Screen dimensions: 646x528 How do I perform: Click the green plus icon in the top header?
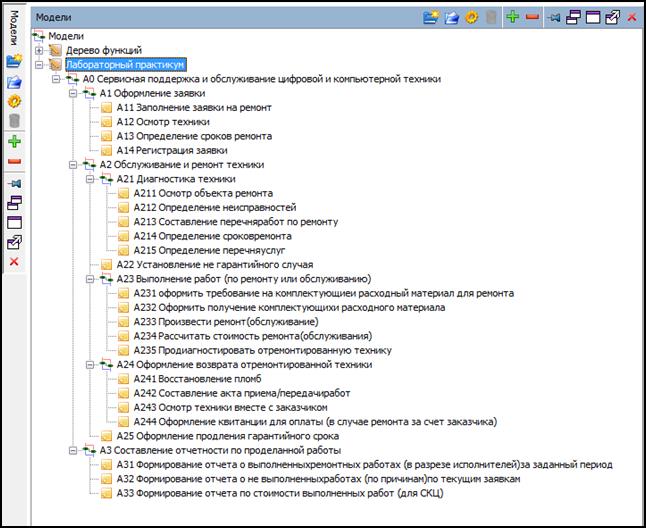pyautogui.click(x=513, y=17)
